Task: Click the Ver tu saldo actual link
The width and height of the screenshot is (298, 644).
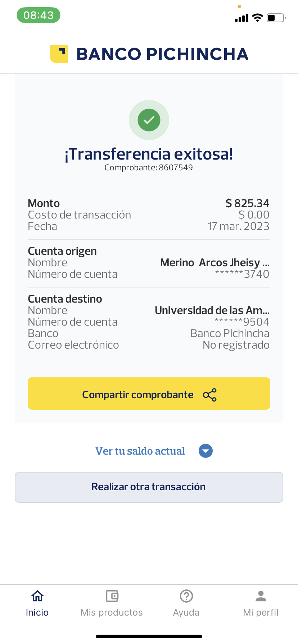Action: click(140, 451)
